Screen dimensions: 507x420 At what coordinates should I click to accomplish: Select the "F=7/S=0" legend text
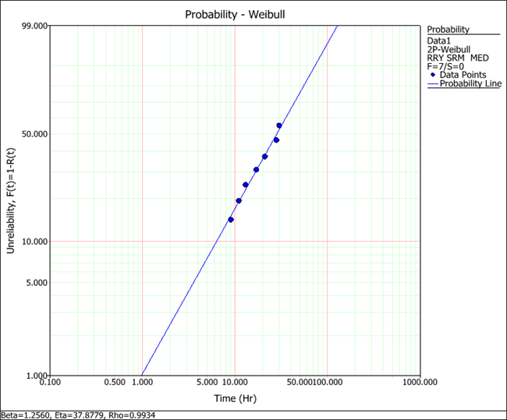pyautogui.click(x=446, y=65)
